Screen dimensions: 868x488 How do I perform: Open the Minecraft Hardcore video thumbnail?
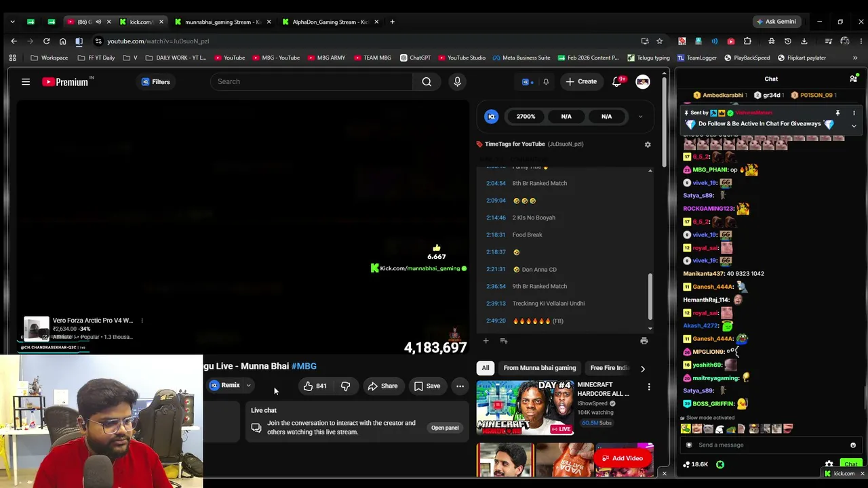[525, 408]
